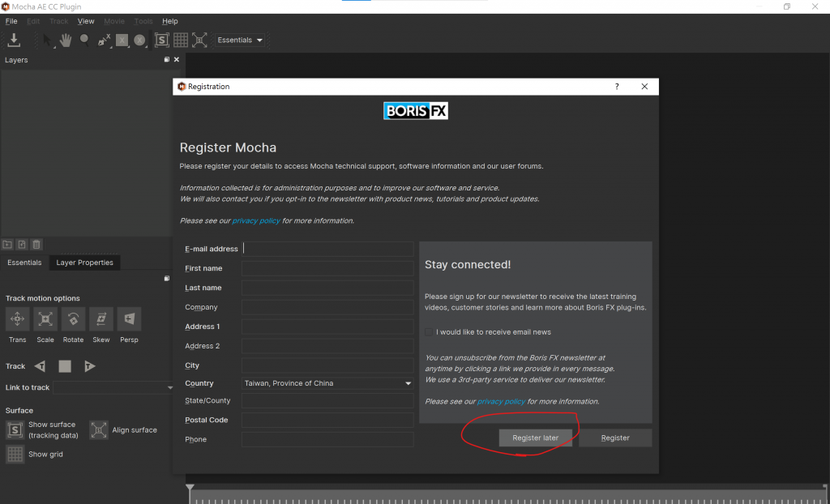Open the File menu
830x504 pixels.
point(11,21)
